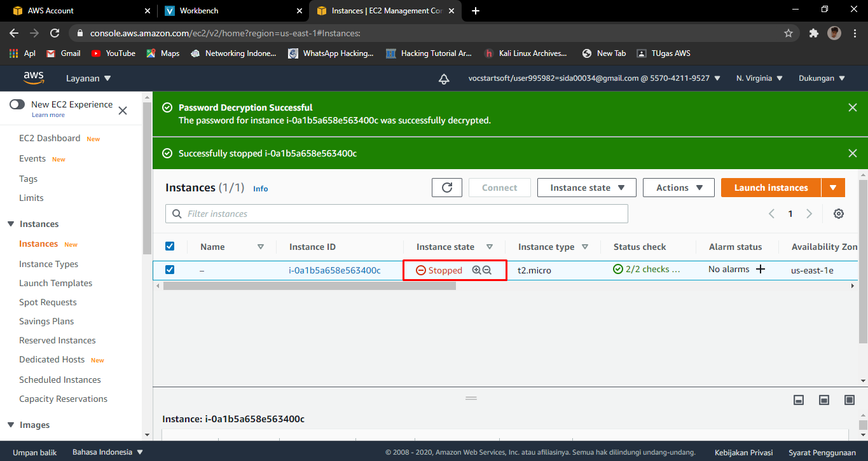
Task: Click the split pane resize handle
Action: pos(471,398)
